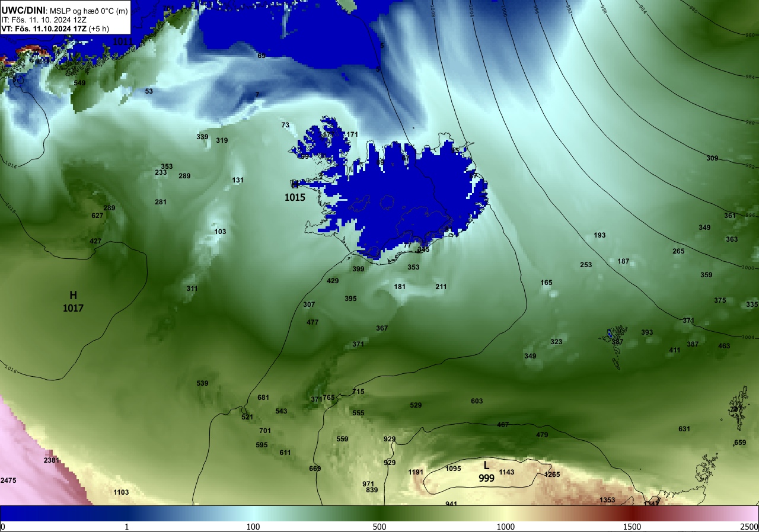The image size is (759, 532).
Task: Select the 669 value
Action: pyautogui.click(x=315, y=469)
